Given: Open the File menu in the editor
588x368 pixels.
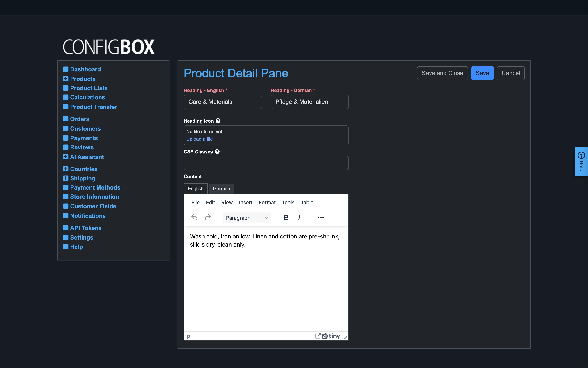Looking at the screenshot, I should [x=195, y=203].
